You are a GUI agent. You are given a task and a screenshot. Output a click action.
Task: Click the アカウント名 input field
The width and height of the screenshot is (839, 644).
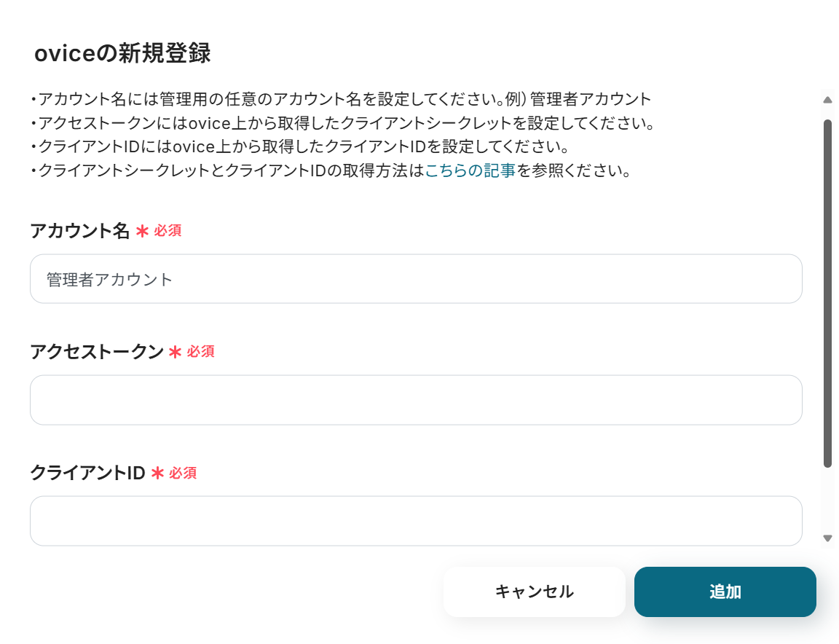415,278
